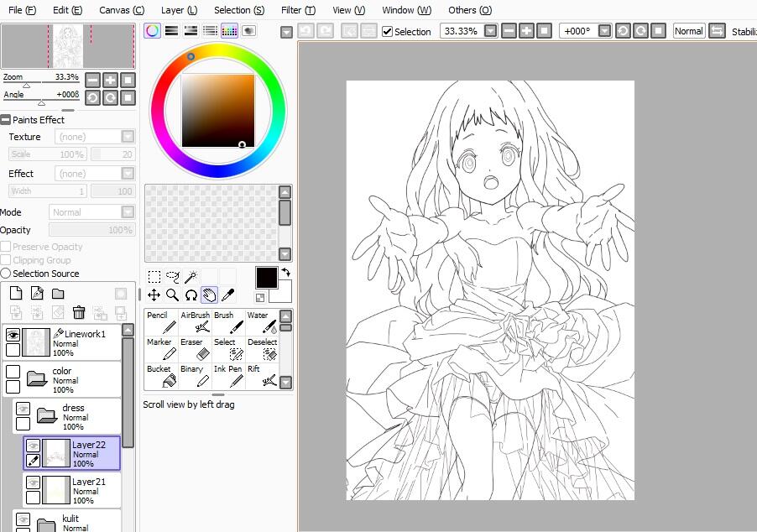Choose the lasso selection tool
This screenshot has height=532, width=757.
172,277
